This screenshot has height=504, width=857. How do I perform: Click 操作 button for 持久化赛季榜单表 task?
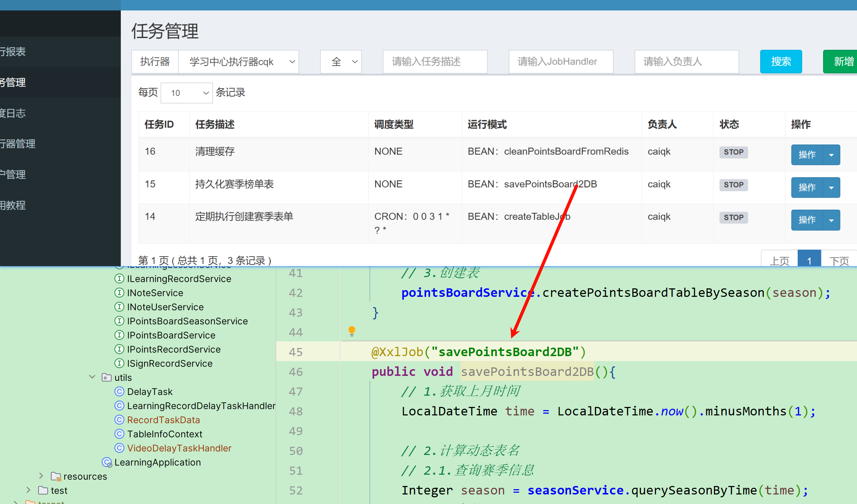tap(807, 187)
